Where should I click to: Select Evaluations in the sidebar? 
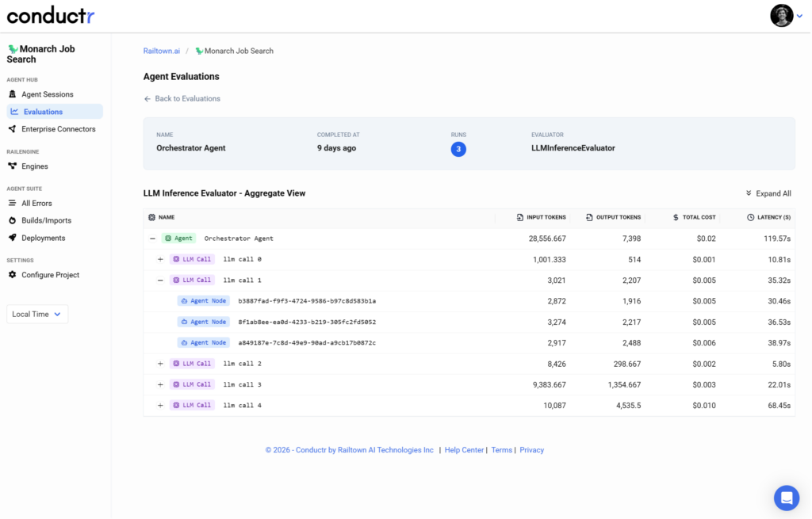tap(43, 112)
